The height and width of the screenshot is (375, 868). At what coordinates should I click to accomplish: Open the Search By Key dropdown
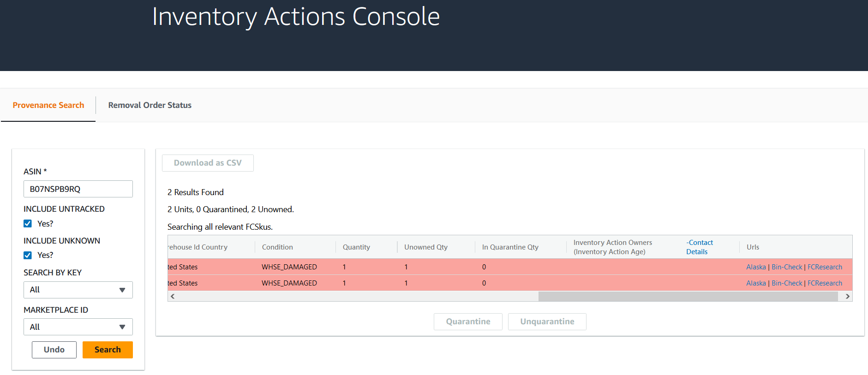click(x=78, y=290)
